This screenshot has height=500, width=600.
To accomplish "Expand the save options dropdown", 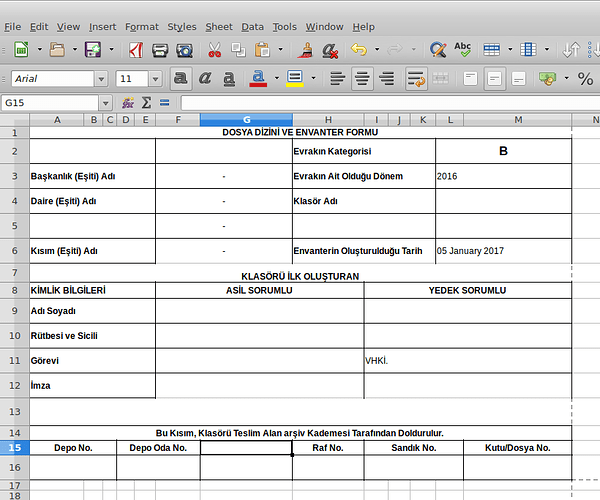I will coord(111,50).
